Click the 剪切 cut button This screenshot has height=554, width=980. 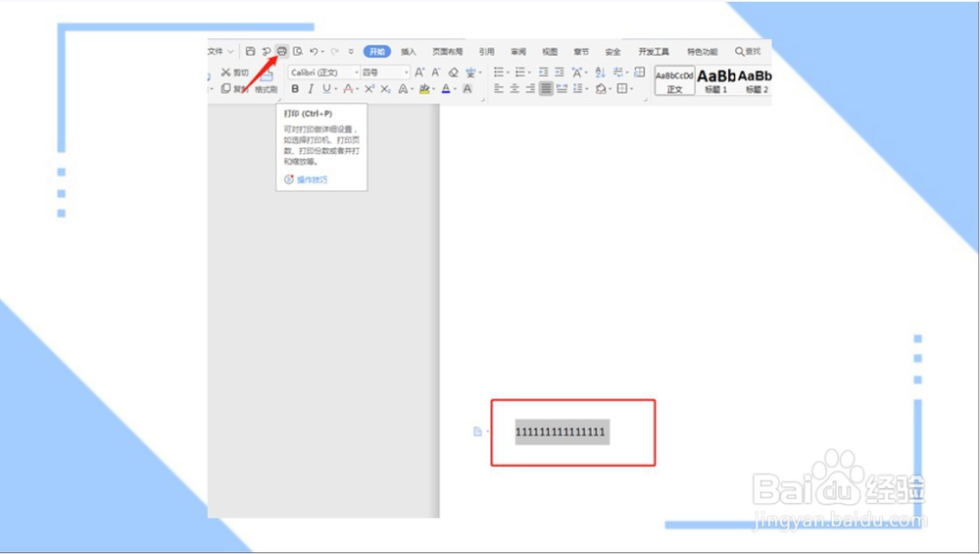tap(235, 73)
